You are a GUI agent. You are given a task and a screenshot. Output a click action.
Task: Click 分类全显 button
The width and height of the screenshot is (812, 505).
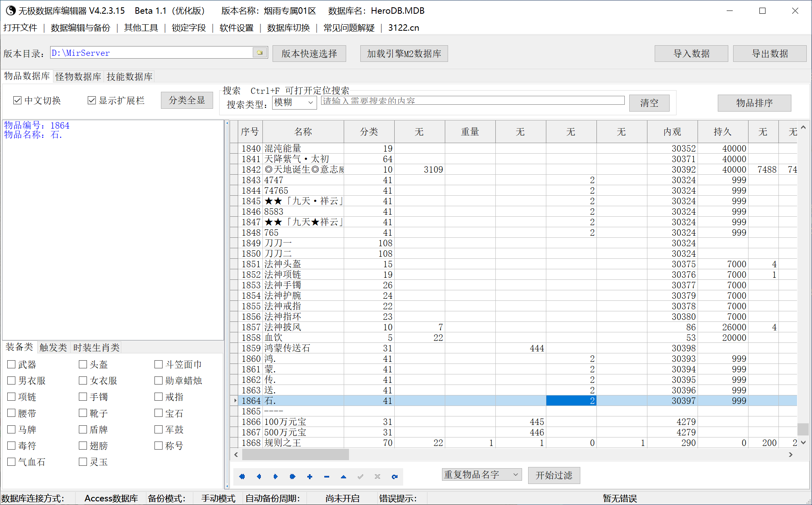[x=187, y=100]
